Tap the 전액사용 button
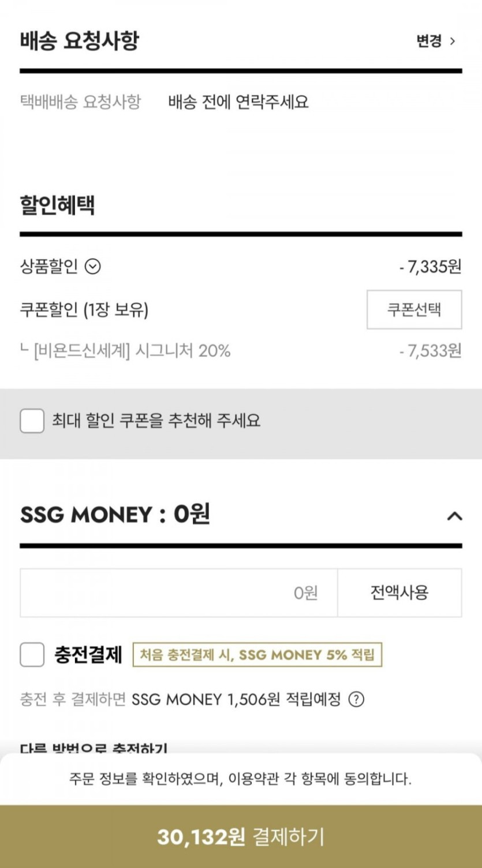This screenshot has height=868, width=482. pos(399,593)
